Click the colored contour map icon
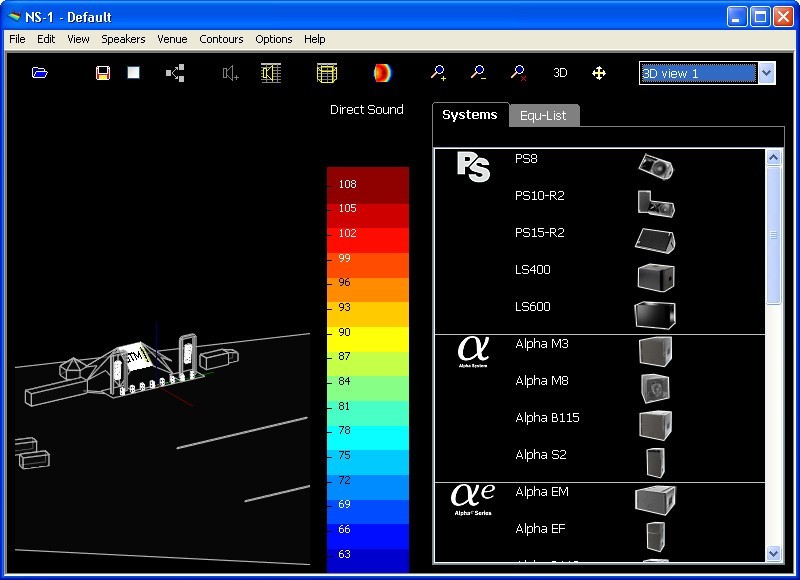The height and width of the screenshot is (580, 800). (x=382, y=73)
